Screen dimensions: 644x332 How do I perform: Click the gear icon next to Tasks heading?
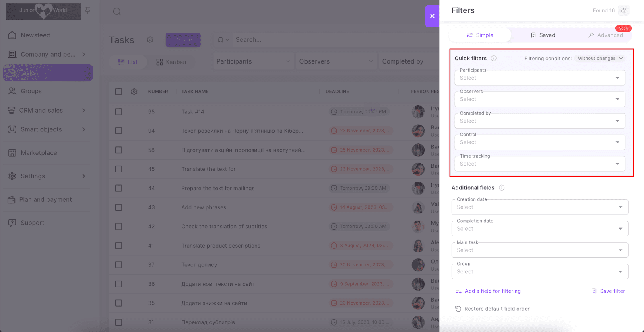coord(150,40)
